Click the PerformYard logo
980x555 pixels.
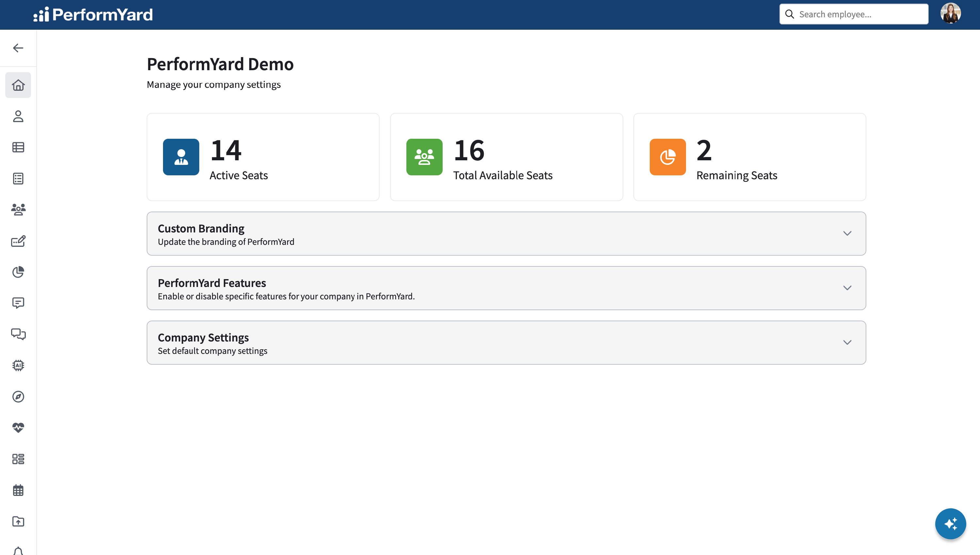click(93, 14)
